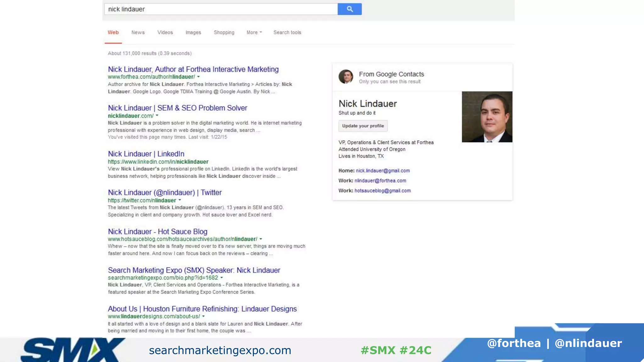The height and width of the screenshot is (362, 644).
Task: Open Search tools options
Action: click(287, 32)
